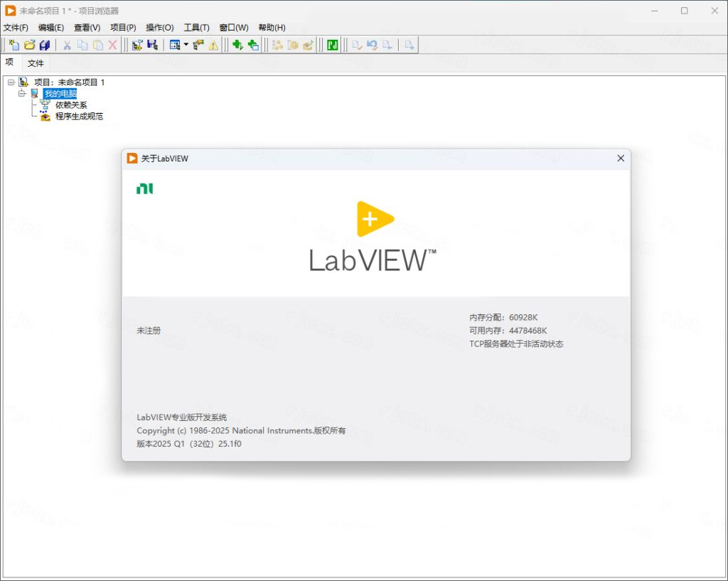Click the warning triangle toolbar icon
The width and height of the screenshot is (728, 581).
click(213, 45)
